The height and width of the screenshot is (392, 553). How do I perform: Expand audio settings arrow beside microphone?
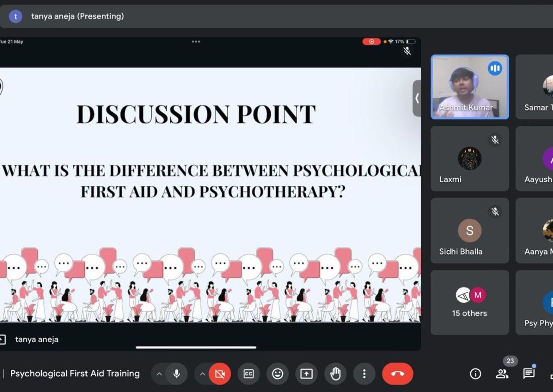[x=159, y=374]
